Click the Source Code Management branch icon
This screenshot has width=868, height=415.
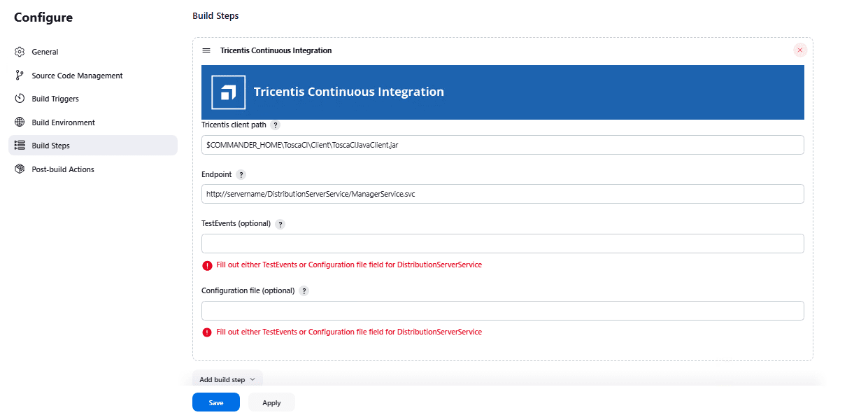[20, 76]
